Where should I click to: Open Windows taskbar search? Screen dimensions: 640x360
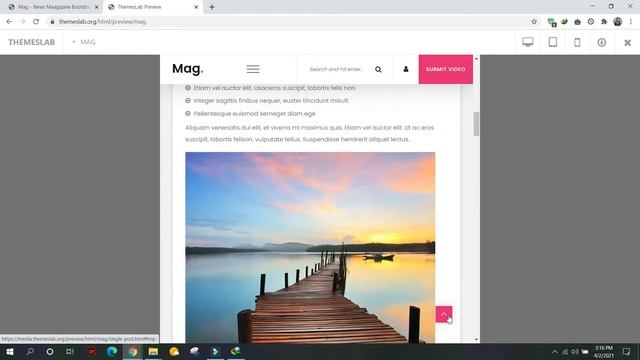[30, 351]
